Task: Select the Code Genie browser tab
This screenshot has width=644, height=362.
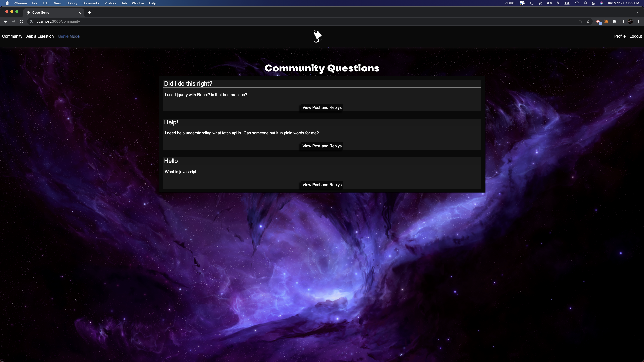Action: point(53,12)
